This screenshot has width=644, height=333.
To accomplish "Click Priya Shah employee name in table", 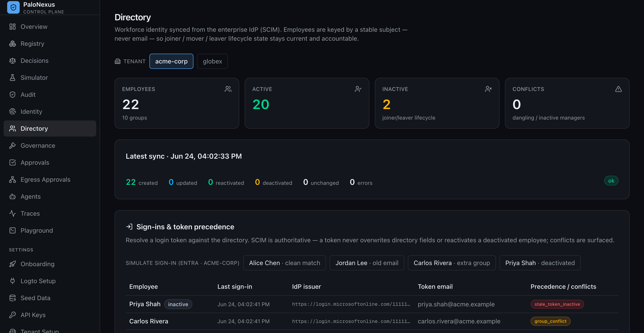I will [145, 304].
